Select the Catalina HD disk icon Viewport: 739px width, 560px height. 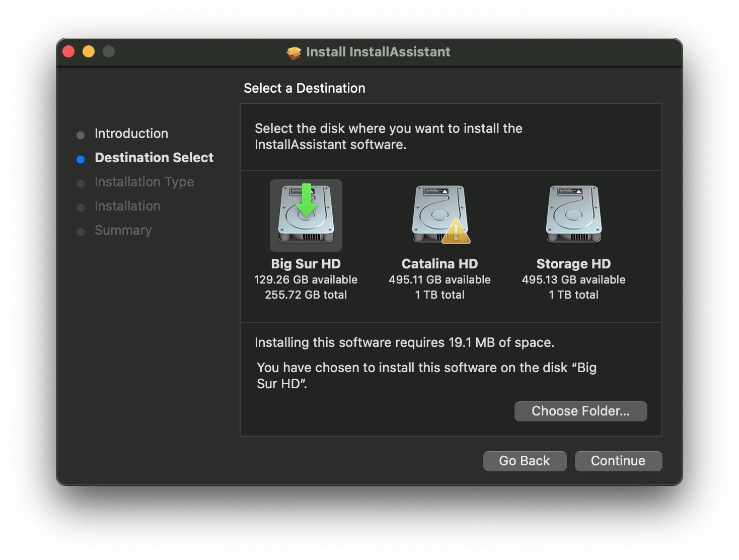pos(440,215)
